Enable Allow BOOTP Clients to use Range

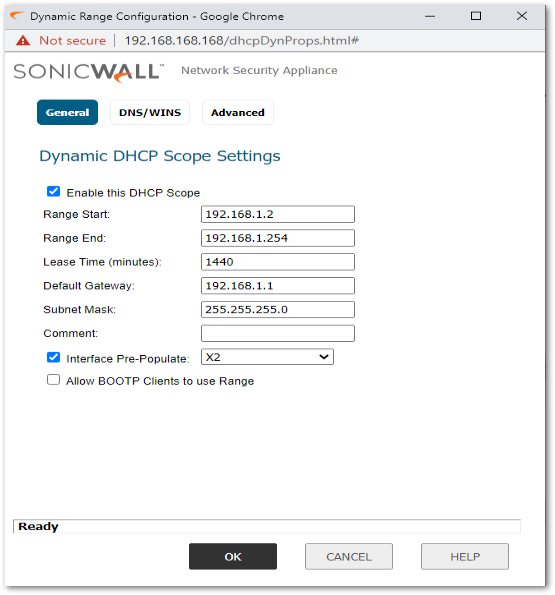click(x=53, y=380)
